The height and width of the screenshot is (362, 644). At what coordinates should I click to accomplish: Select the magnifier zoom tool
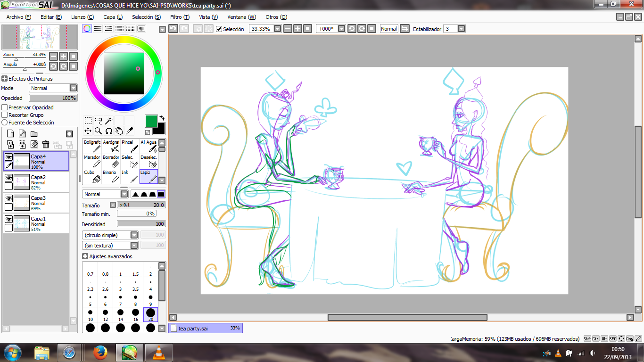(99, 131)
